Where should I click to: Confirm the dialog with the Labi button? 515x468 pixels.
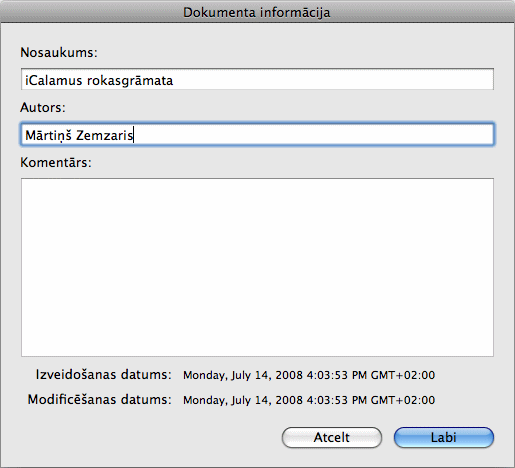[444, 437]
